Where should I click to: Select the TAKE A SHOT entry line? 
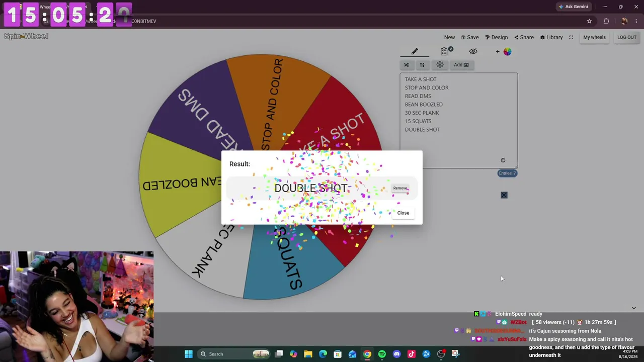click(421, 79)
